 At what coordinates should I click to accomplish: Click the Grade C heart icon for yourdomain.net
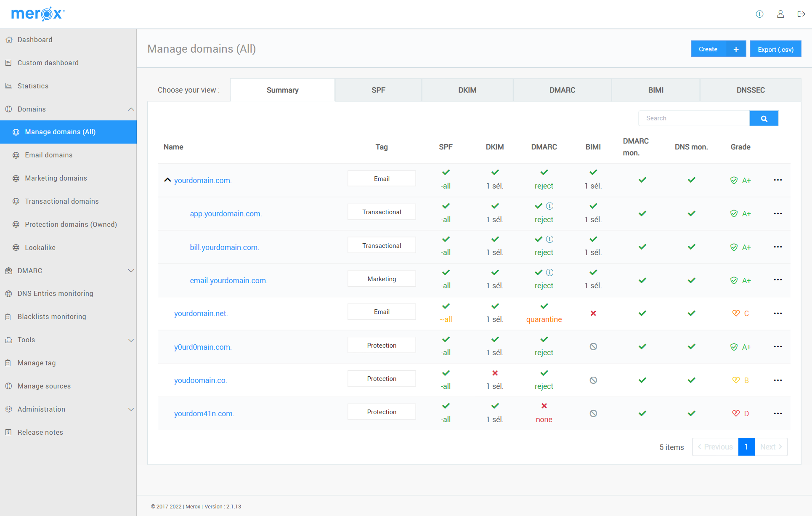(x=736, y=312)
